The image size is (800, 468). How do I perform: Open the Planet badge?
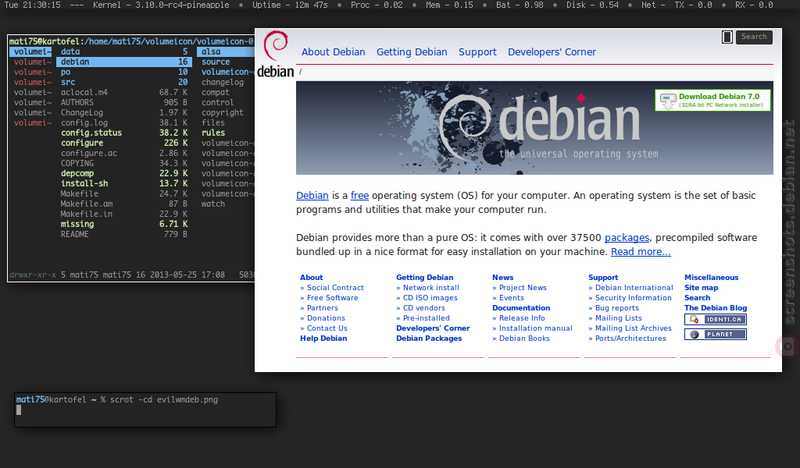tap(715, 334)
